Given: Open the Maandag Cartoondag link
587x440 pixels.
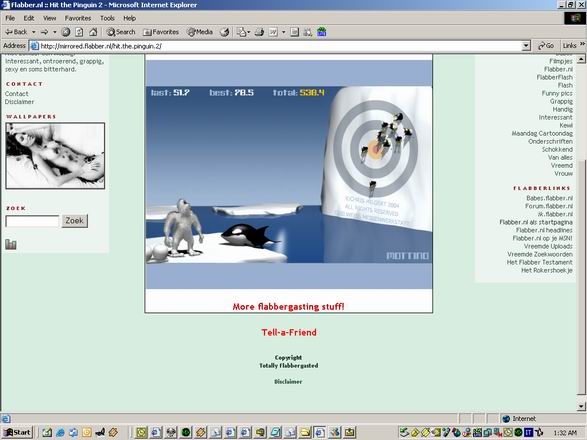Looking at the screenshot, I should [x=542, y=133].
